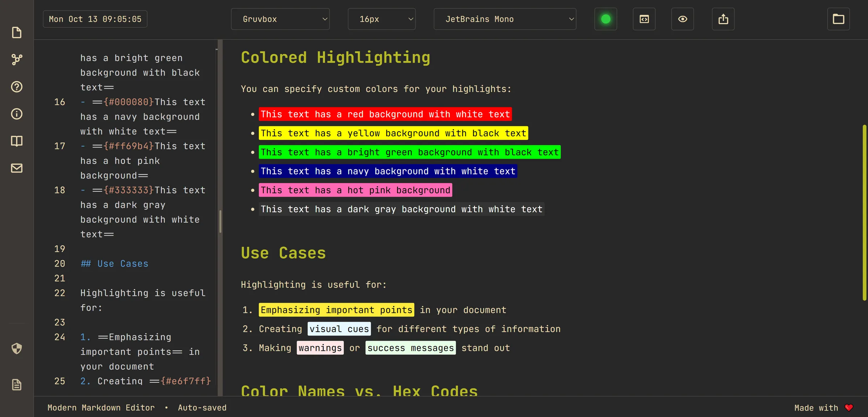
Task: Toggle the preview eye icon
Action: click(682, 19)
